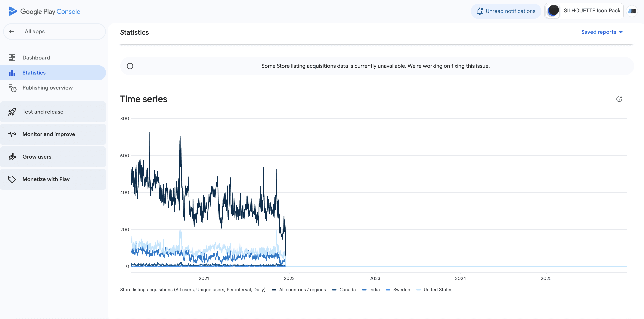Click the Monetize with Play tag icon
This screenshot has height=319, width=644.
12,179
